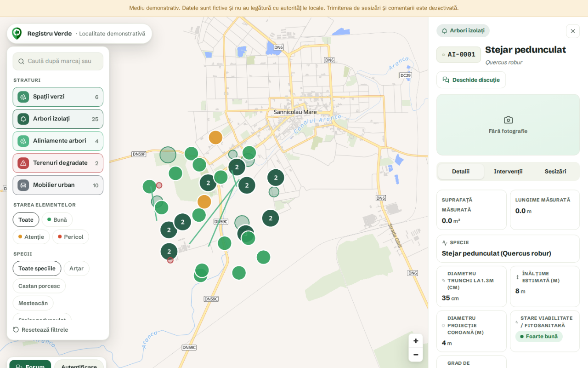The height and width of the screenshot is (368, 588).
Task: Click the Stejar pedunculat (Quercus robur) species value
Action: (x=496, y=253)
